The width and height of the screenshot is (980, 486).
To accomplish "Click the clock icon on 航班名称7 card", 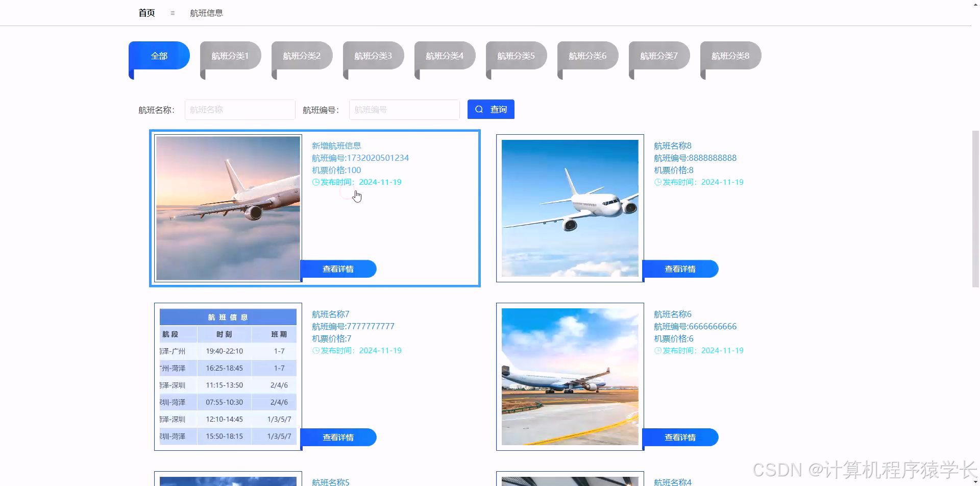I will pos(315,351).
